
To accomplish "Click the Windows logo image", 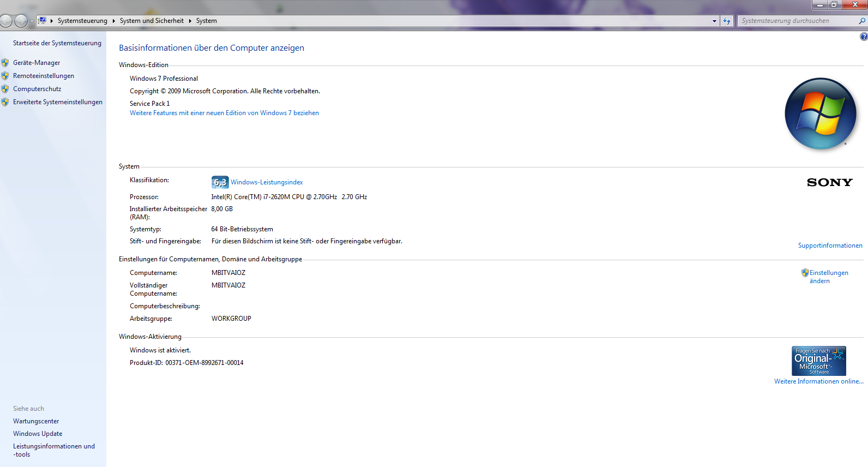I will coord(821,113).
